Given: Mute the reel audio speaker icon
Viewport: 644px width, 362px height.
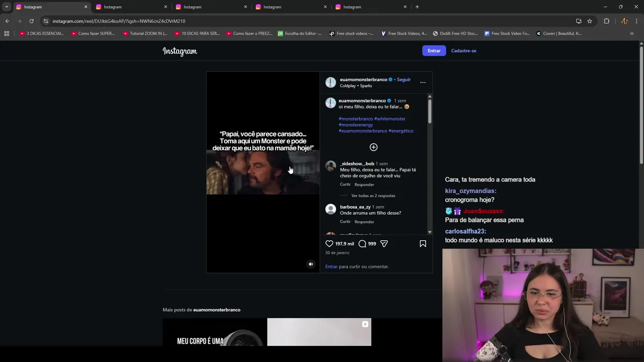Looking at the screenshot, I should [310, 264].
